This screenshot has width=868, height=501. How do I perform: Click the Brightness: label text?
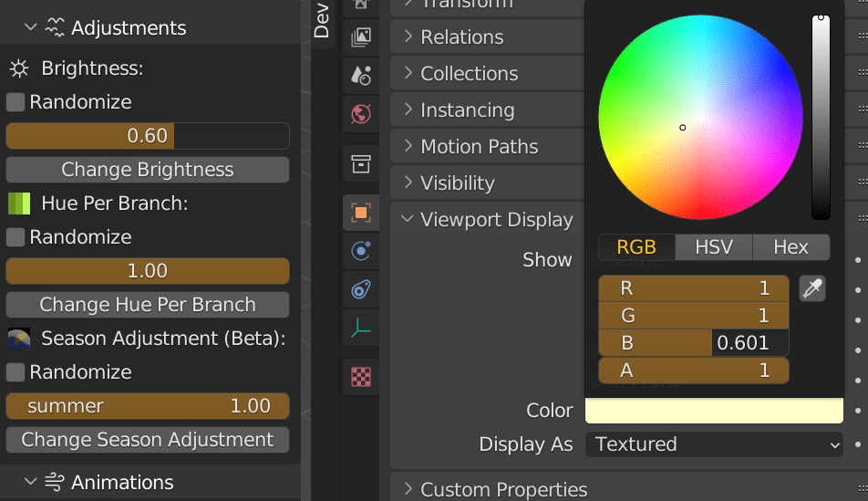pyautogui.click(x=92, y=68)
